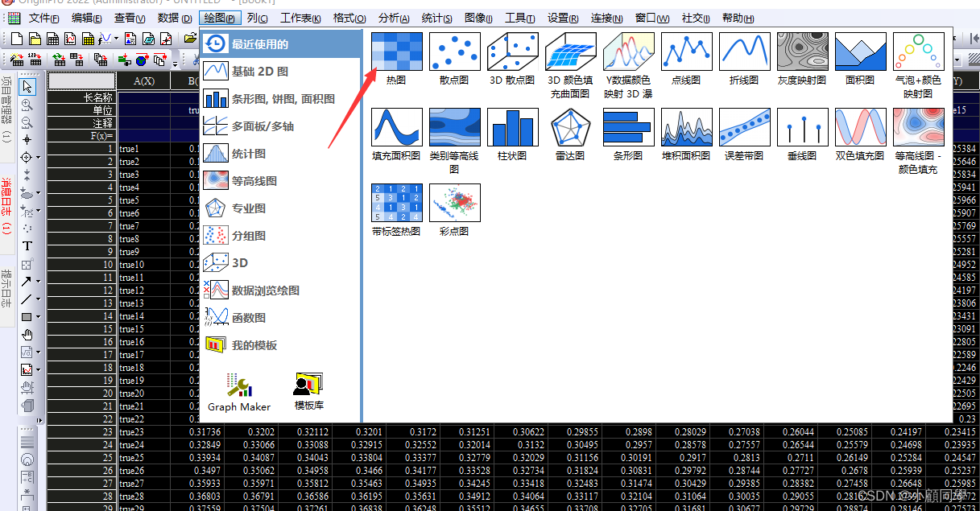980x511 pixels.
Task: Expand the rectangle tool dropdown
Action: tap(38, 317)
